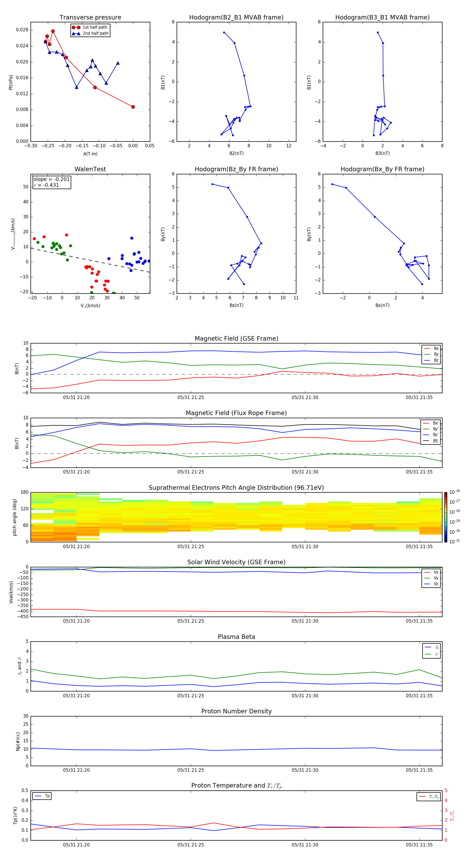The image size is (473, 868).
Task: Click the '2nd half path' legend entry
Action: [x=90, y=33]
